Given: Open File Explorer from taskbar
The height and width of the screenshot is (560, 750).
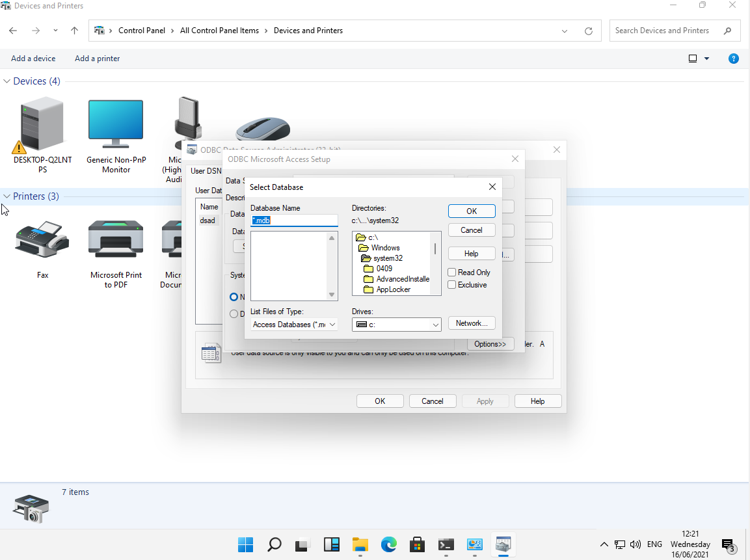Looking at the screenshot, I should point(360,544).
